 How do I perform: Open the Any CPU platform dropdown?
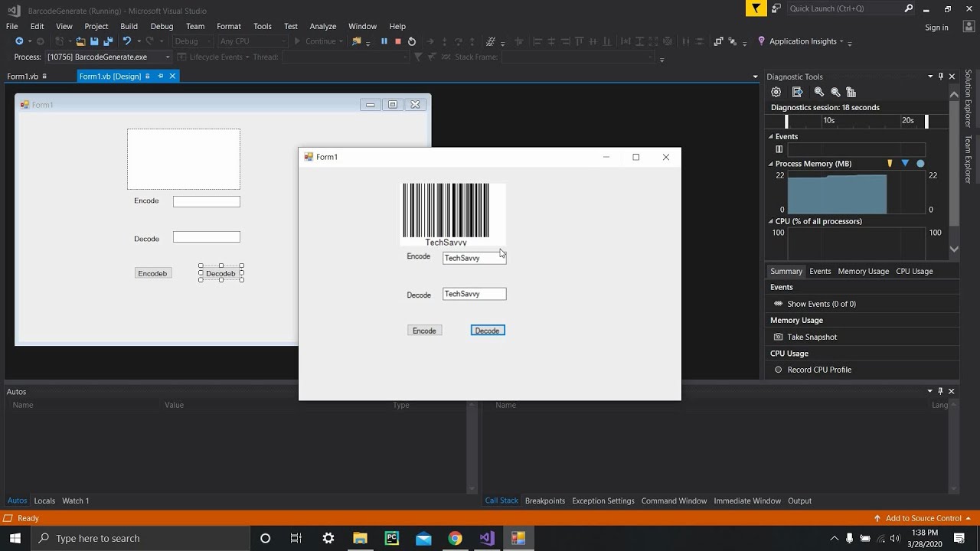[253, 41]
